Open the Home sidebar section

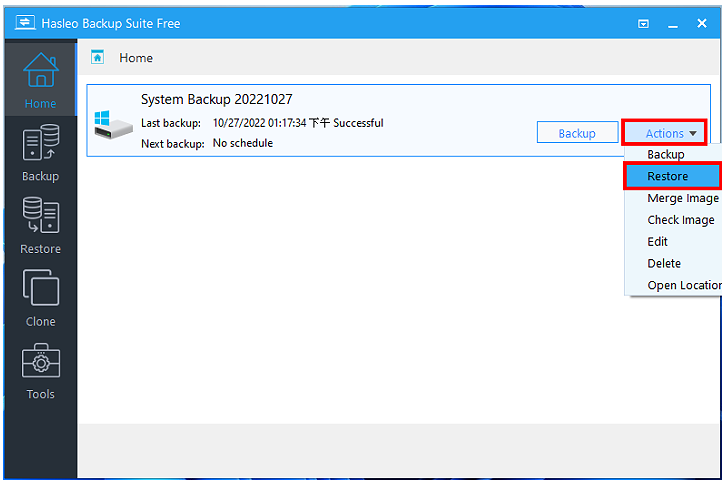tap(41, 80)
